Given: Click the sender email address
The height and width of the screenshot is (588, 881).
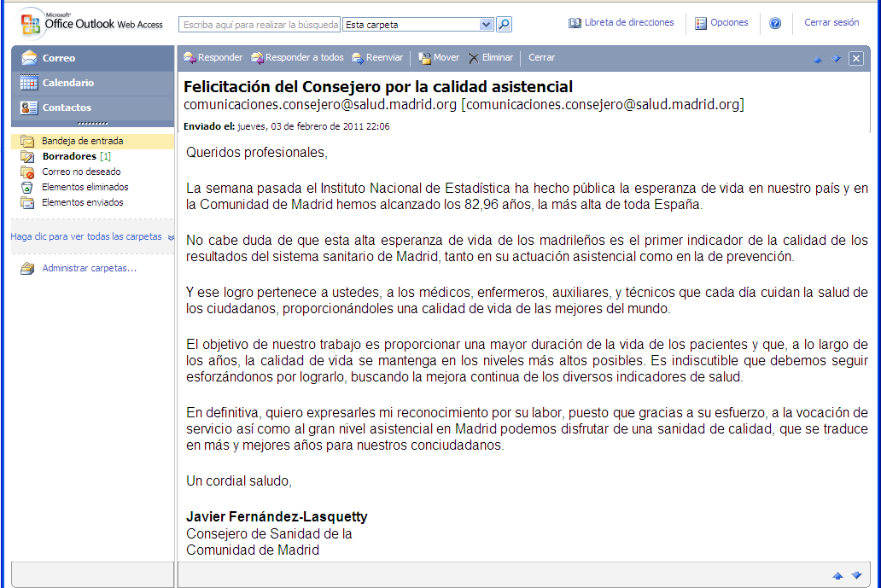Looking at the screenshot, I should [x=319, y=104].
